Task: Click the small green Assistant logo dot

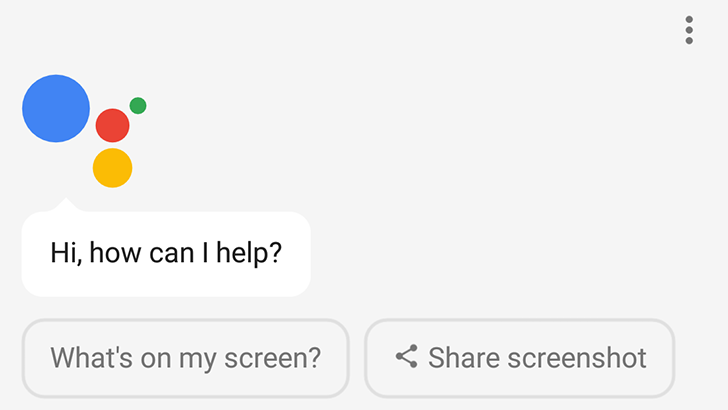Action: (138, 105)
